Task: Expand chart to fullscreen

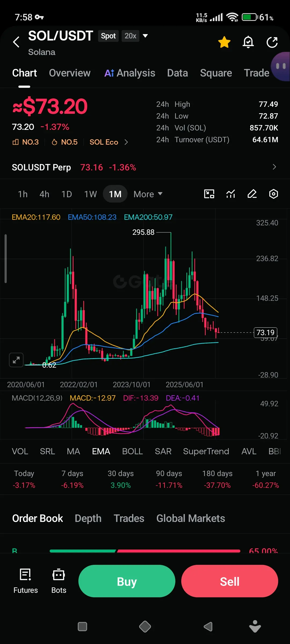Action: point(16,360)
